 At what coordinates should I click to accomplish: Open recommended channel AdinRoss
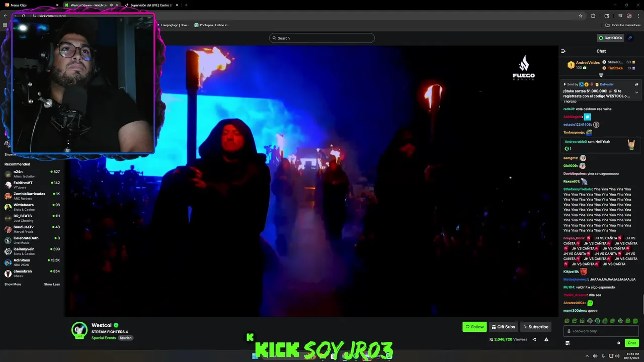pos(32,262)
